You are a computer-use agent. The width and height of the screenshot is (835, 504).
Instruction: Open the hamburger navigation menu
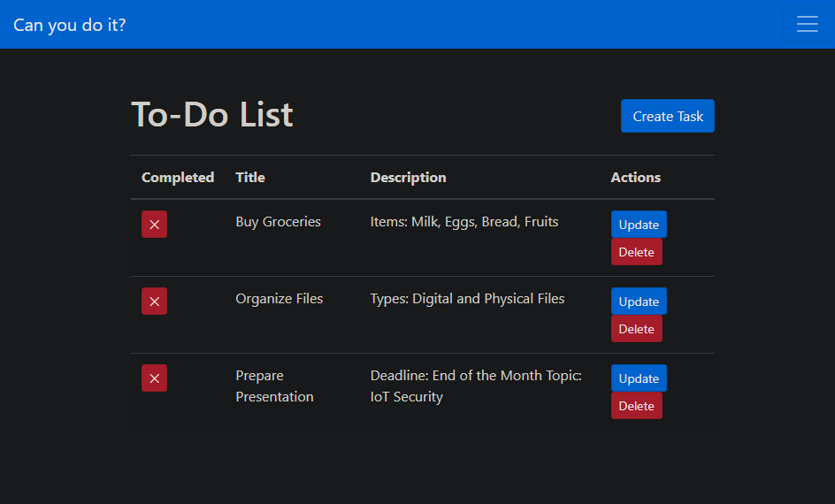[x=807, y=24]
